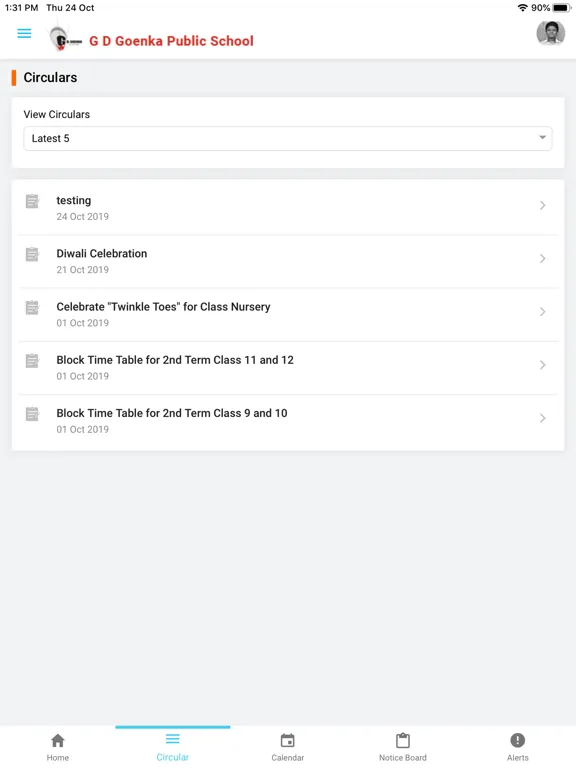Open Block Time Table Class 9 and 10
Screen dimensions: 576x768
288,421
